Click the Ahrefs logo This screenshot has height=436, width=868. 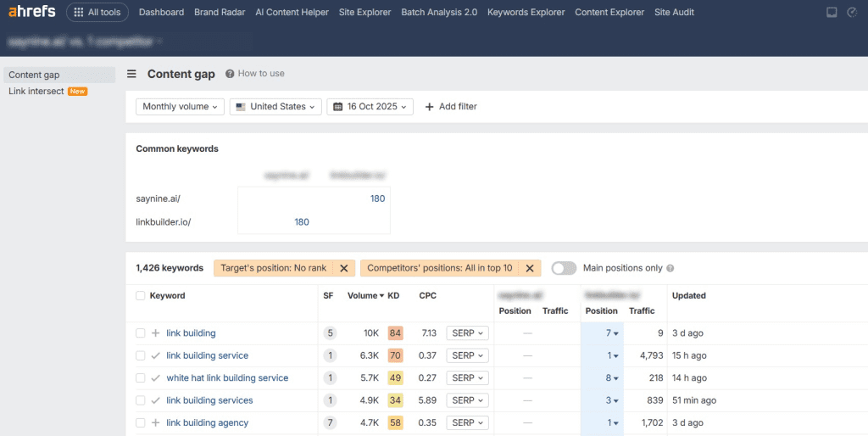click(x=31, y=11)
